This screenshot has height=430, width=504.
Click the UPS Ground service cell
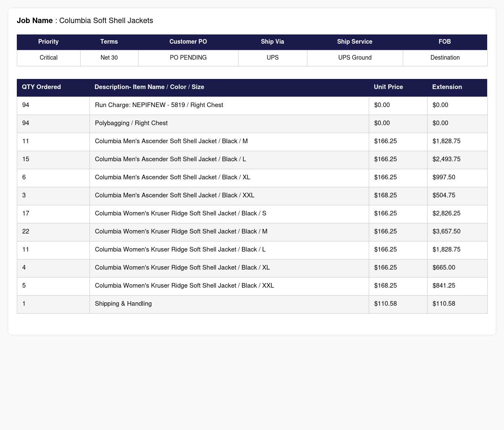(x=355, y=58)
